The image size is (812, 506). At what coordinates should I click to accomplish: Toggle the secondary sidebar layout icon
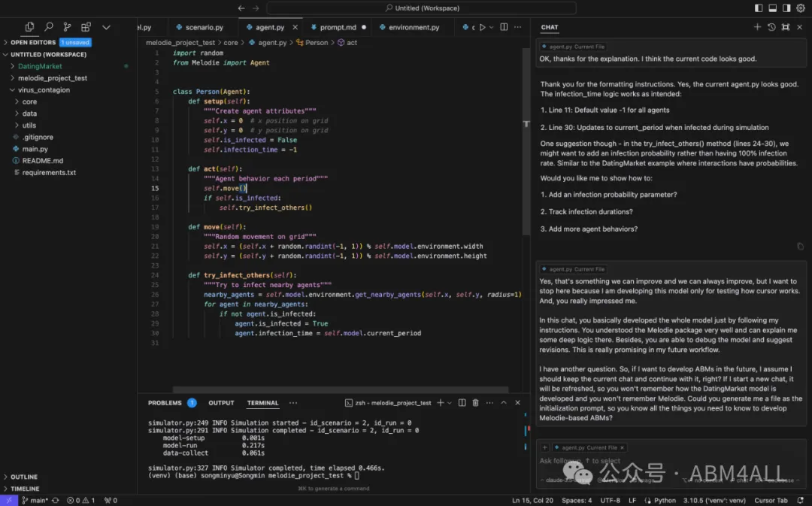[786, 8]
